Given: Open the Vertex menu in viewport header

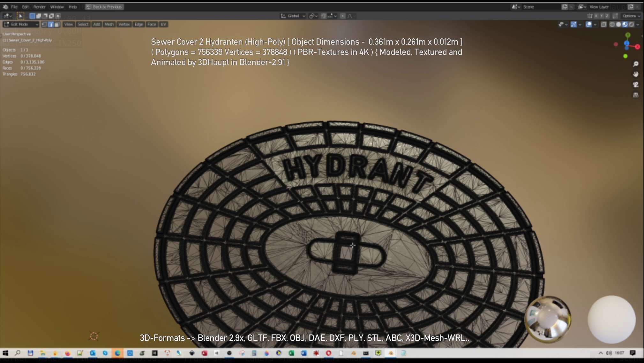Looking at the screenshot, I should 124,24.
